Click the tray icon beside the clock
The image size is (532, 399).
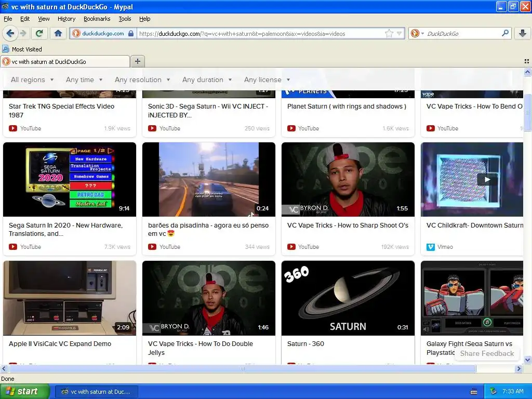coord(494,392)
